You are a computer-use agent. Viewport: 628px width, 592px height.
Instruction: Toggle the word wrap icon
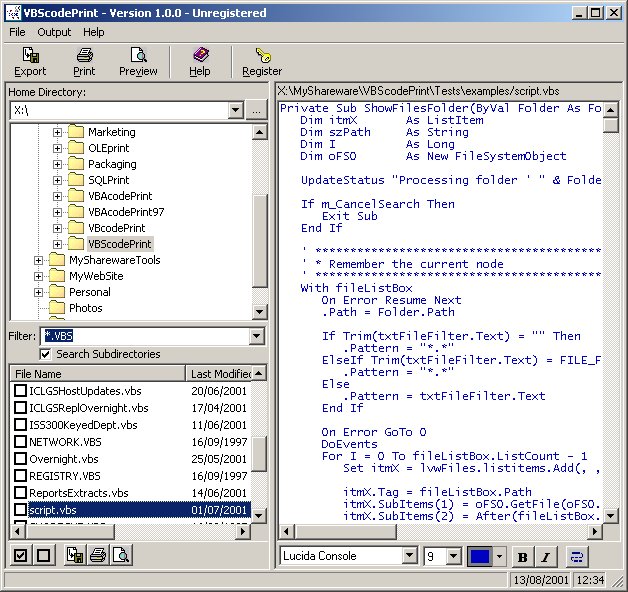click(577, 557)
